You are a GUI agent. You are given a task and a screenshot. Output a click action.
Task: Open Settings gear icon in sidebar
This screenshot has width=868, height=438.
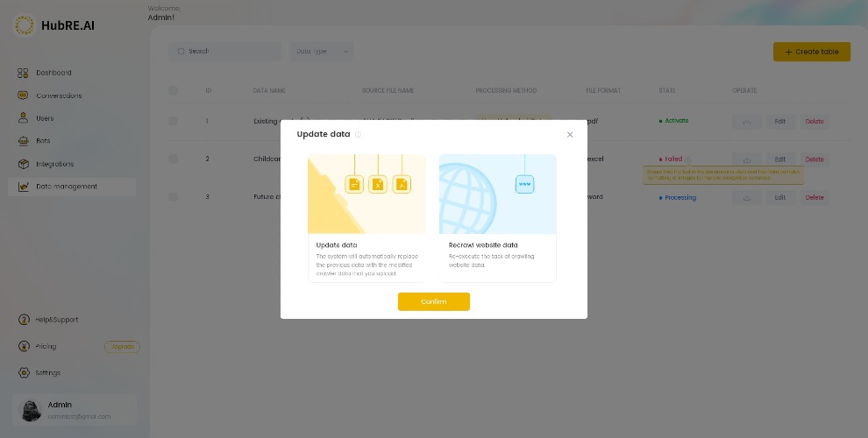coord(24,373)
